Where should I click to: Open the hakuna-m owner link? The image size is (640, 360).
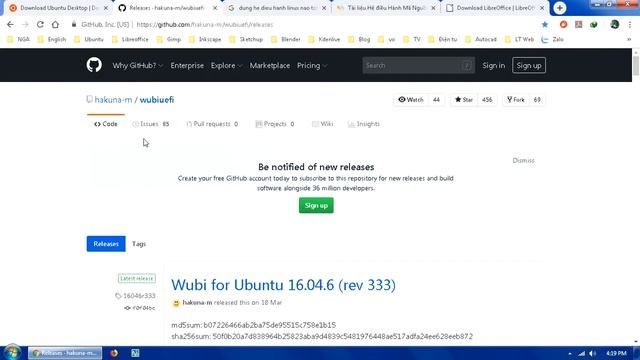[x=113, y=100]
